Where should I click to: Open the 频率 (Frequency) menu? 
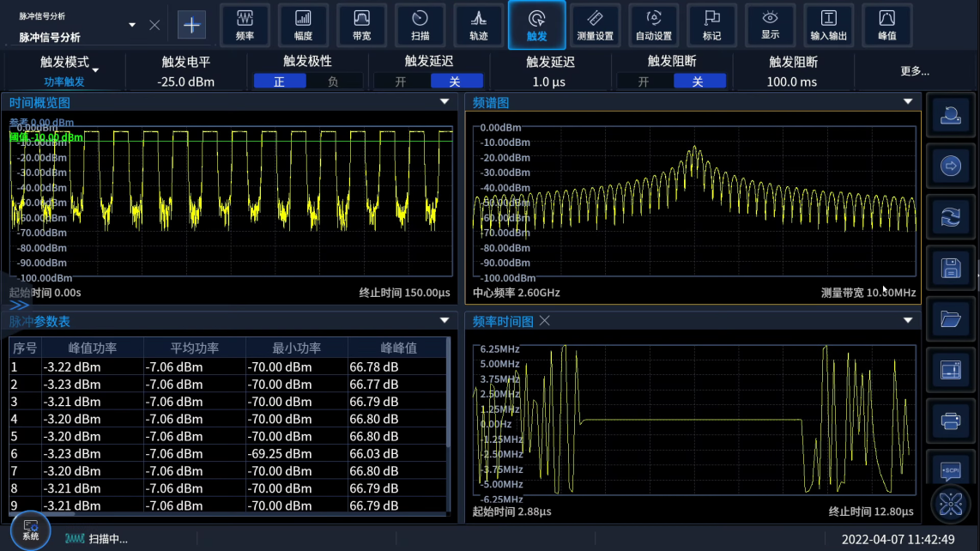(245, 25)
